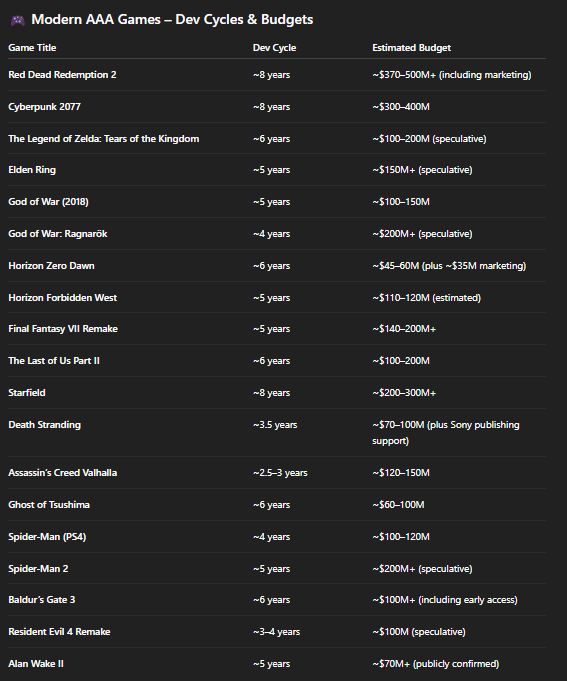The height and width of the screenshot is (681, 567).
Task: Select Assassin's Creed Valhalla's '~$120–150M' budget
Action: 401,473
